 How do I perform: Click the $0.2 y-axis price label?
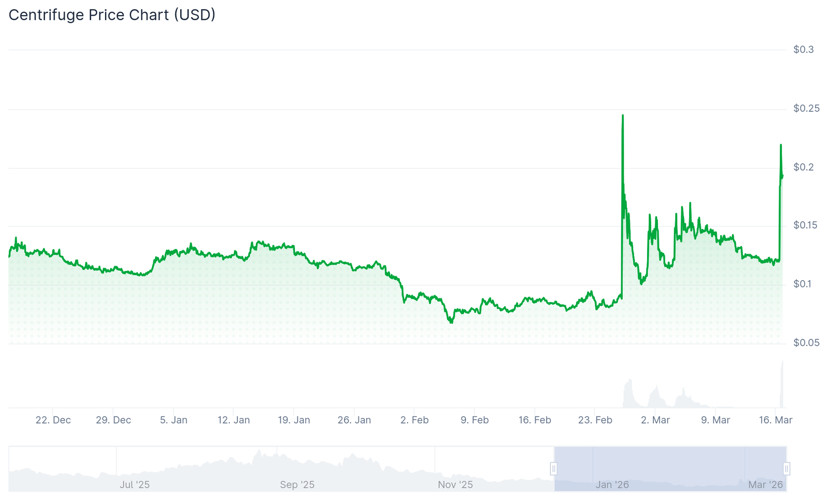(803, 167)
